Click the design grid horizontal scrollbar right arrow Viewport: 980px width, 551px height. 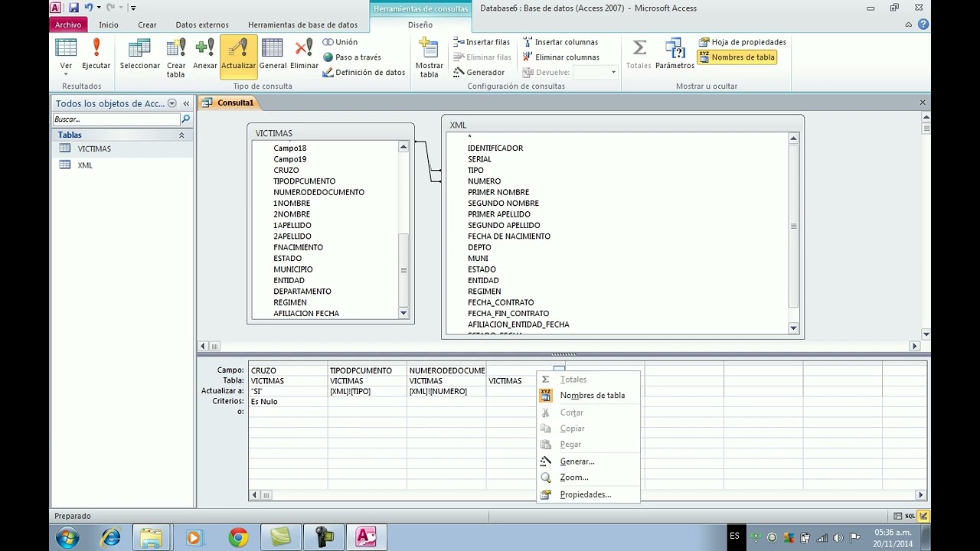(x=921, y=495)
